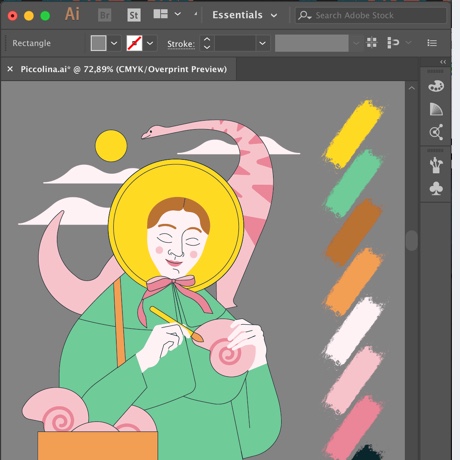Expand the Fill color dropdown arrow
The width and height of the screenshot is (460, 460).
tap(114, 43)
